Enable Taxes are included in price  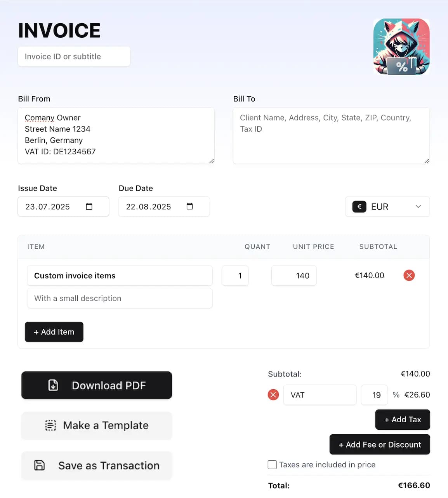[x=272, y=465]
